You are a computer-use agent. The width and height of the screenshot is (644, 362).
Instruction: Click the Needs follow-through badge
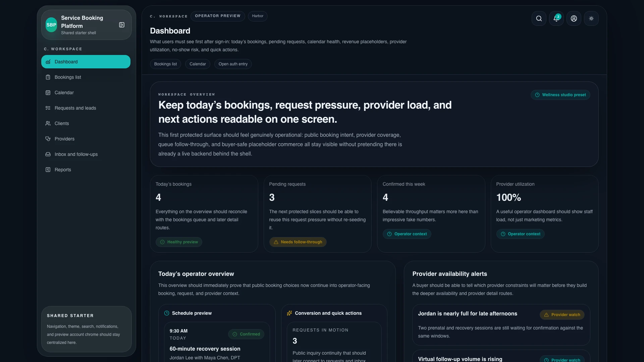pos(298,242)
